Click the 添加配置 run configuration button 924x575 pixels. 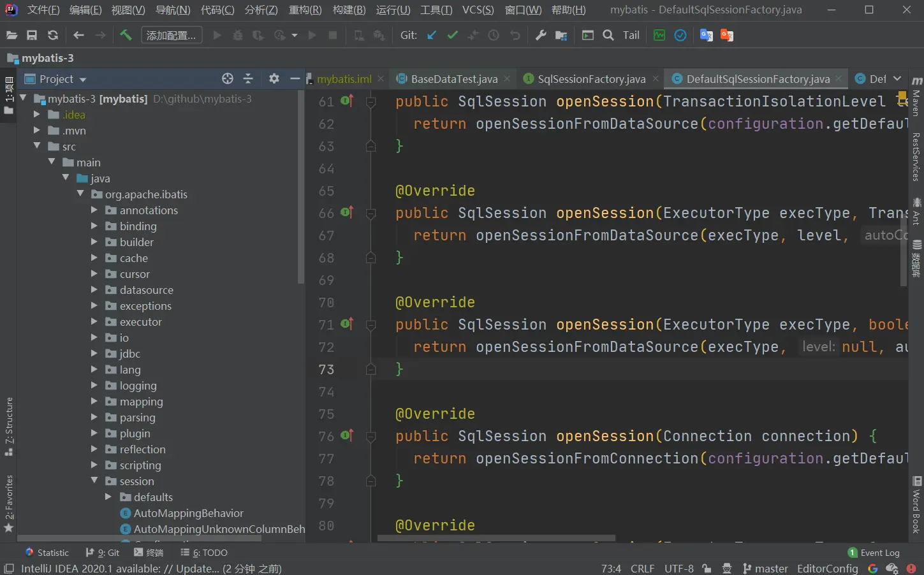[x=171, y=35]
